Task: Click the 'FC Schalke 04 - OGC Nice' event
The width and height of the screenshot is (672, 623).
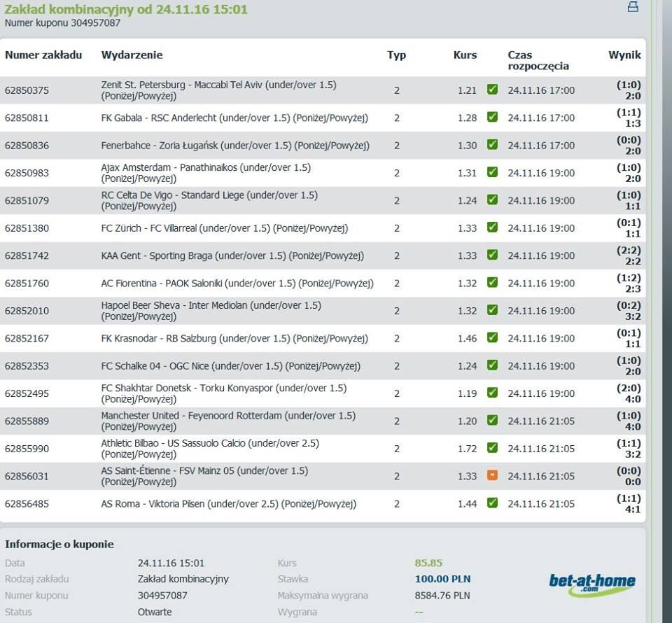Action: (231, 366)
